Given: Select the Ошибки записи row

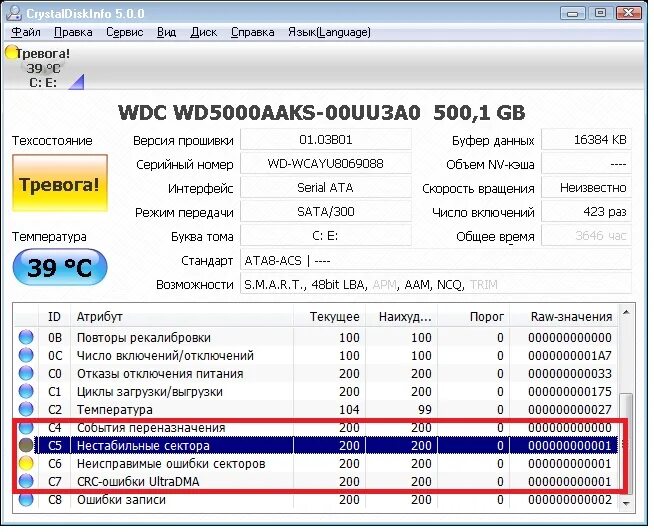Looking at the screenshot, I should (x=316, y=499).
